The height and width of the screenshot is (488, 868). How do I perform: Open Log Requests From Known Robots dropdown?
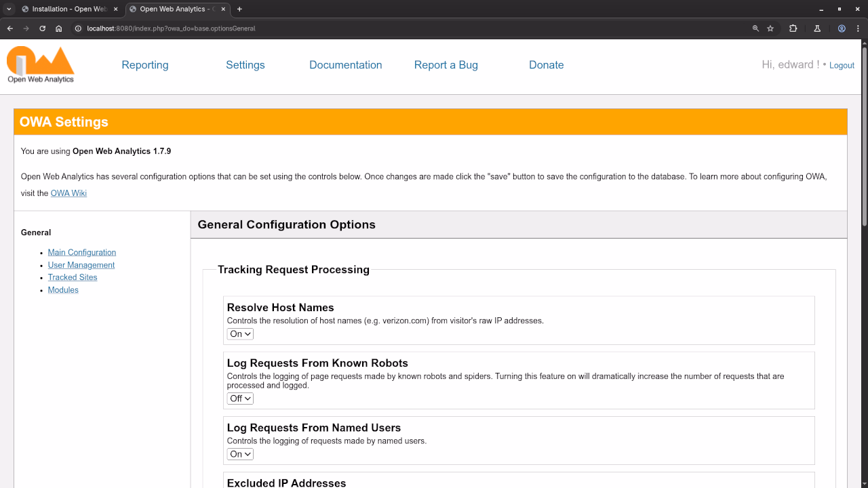point(240,399)
